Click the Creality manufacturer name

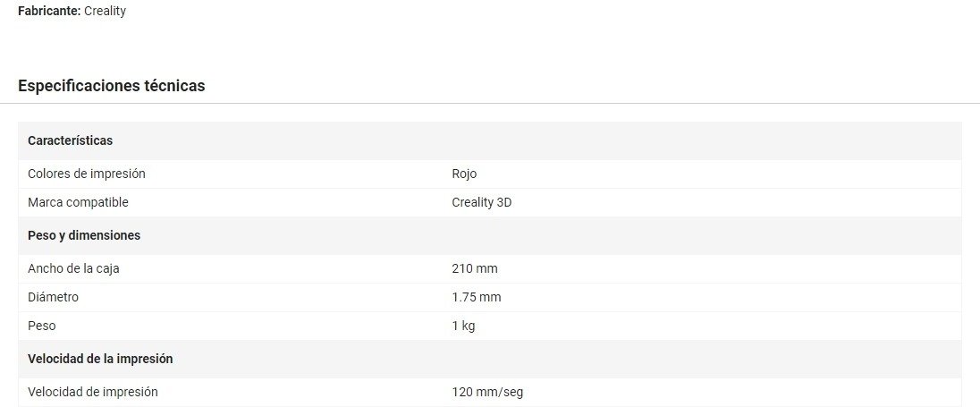(x=105, y=11)
